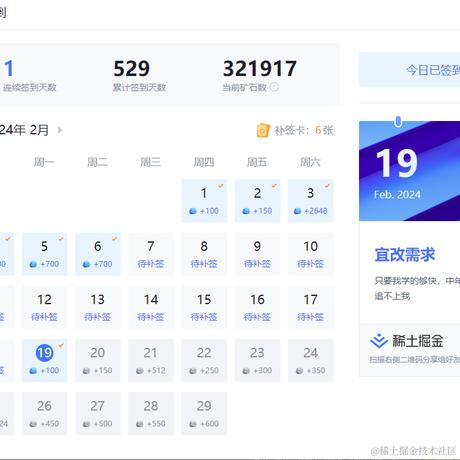Click the 周五 weekday header
This screenshot has width=460, height=460.
click(x=257, y=162)
